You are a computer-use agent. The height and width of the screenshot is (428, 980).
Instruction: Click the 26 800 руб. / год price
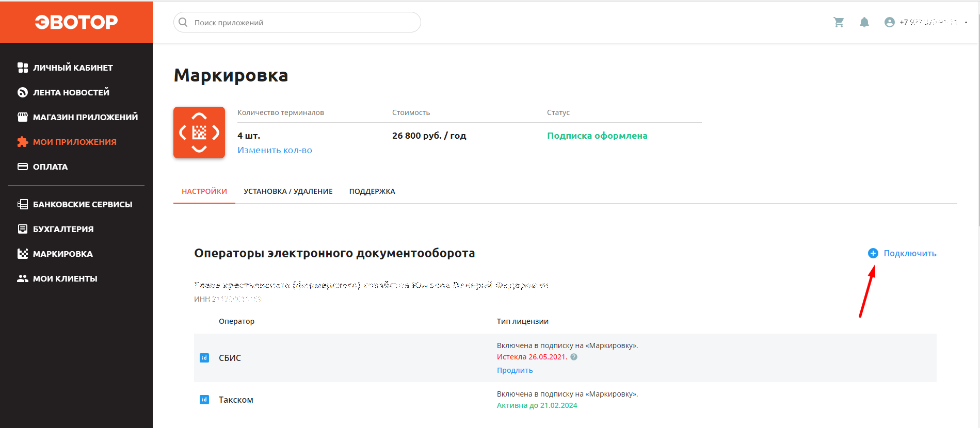point(429,136)
